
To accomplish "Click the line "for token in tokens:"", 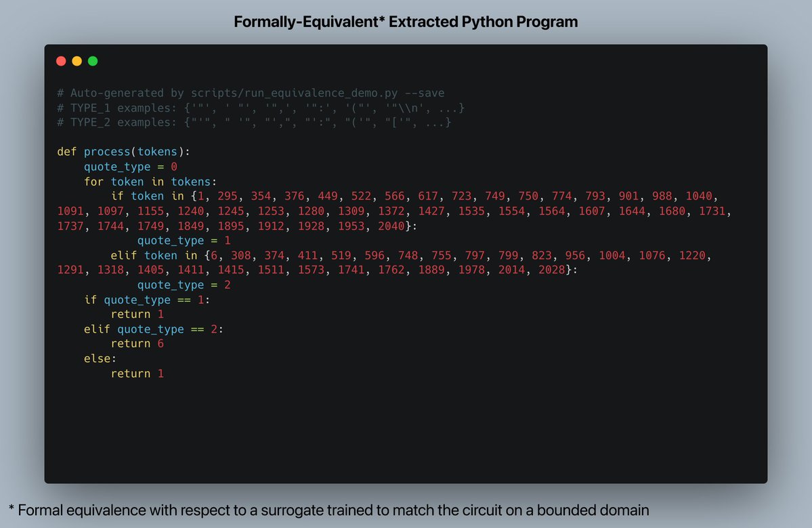I will tap(150, 181).
